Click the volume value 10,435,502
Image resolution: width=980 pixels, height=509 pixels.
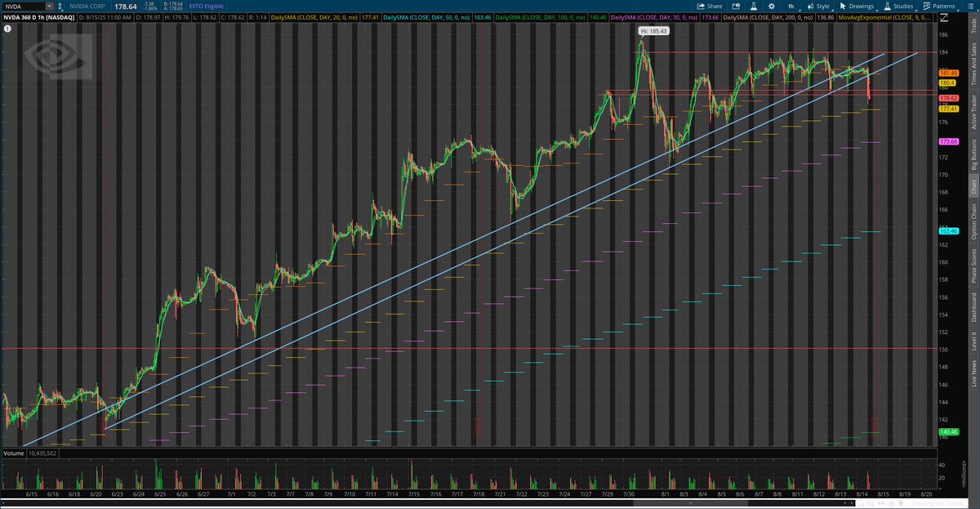pos(42,452)
